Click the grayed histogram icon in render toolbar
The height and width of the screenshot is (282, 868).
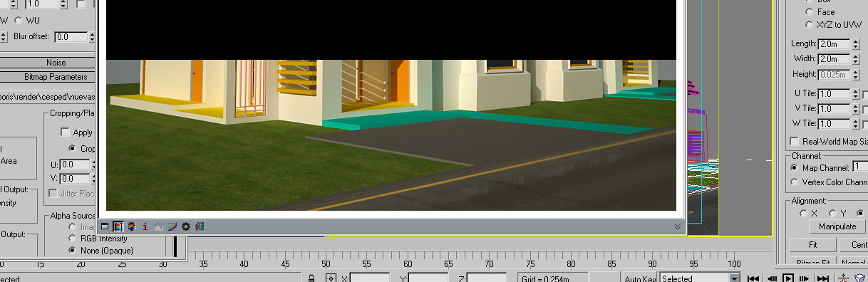pos(159,226)
